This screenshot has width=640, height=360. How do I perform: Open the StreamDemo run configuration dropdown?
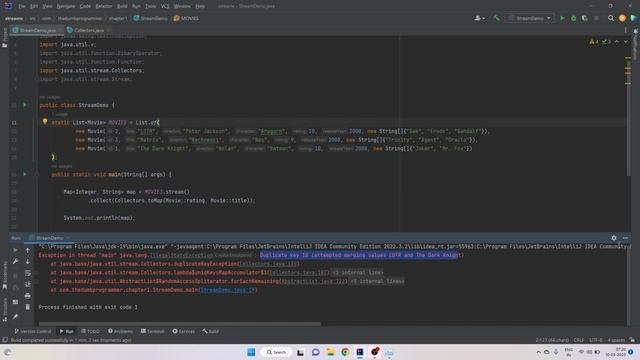530,18
